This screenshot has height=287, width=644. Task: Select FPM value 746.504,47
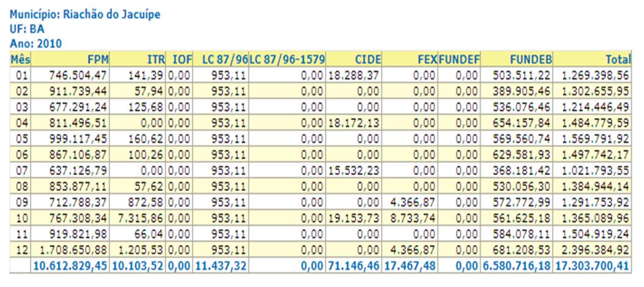tap(78, 75)
